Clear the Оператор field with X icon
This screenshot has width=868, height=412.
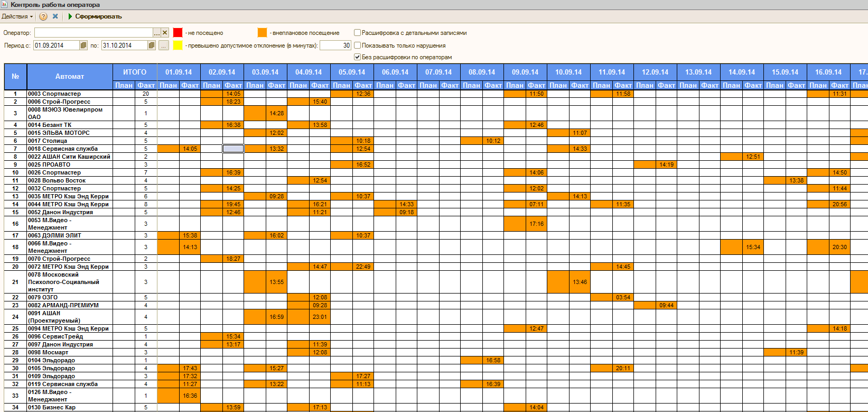165,33
